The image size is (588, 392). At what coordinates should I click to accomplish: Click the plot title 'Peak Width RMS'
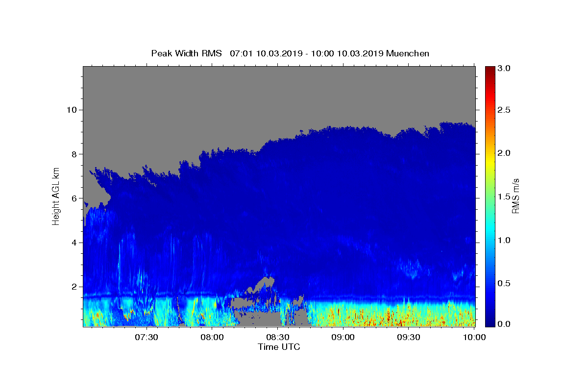(x=187, y=53)
